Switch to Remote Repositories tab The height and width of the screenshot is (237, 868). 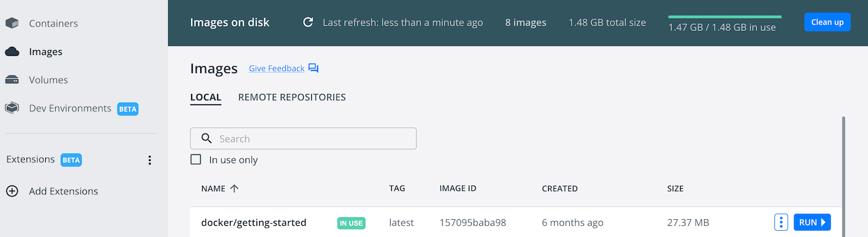[x=292, y=97]
